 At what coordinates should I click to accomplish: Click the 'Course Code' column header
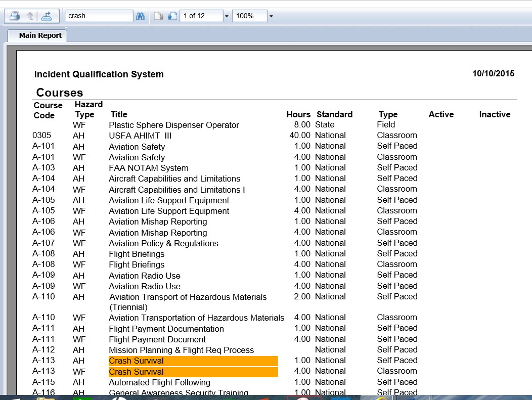pos(48,110)
